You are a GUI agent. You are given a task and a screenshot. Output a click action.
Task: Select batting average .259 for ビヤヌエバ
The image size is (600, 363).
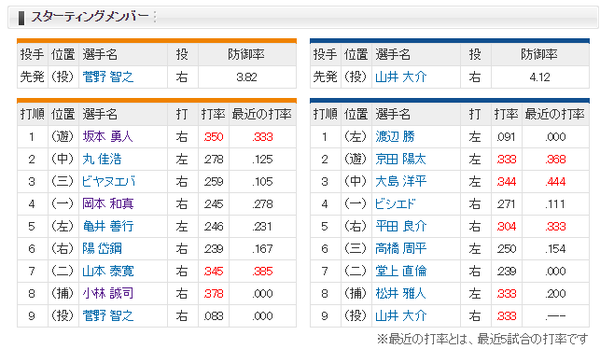(214, 182)
